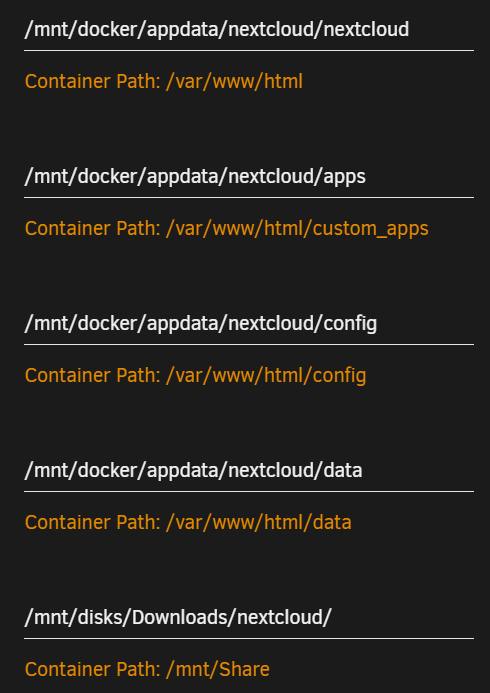Focus the /mnt/disks/Downloads/nextcloud/ path field

click(249, 618)
